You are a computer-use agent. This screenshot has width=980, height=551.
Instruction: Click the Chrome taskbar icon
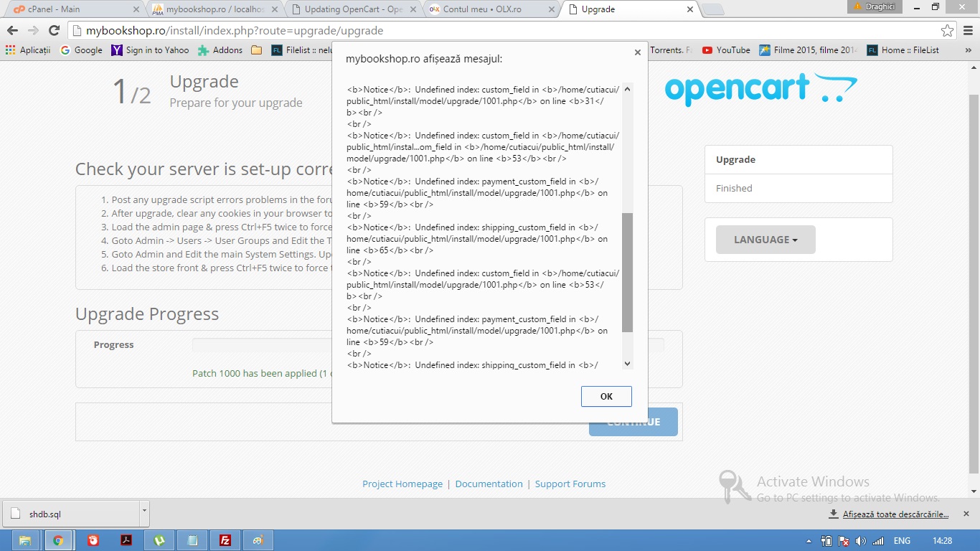tap(58, 540)
